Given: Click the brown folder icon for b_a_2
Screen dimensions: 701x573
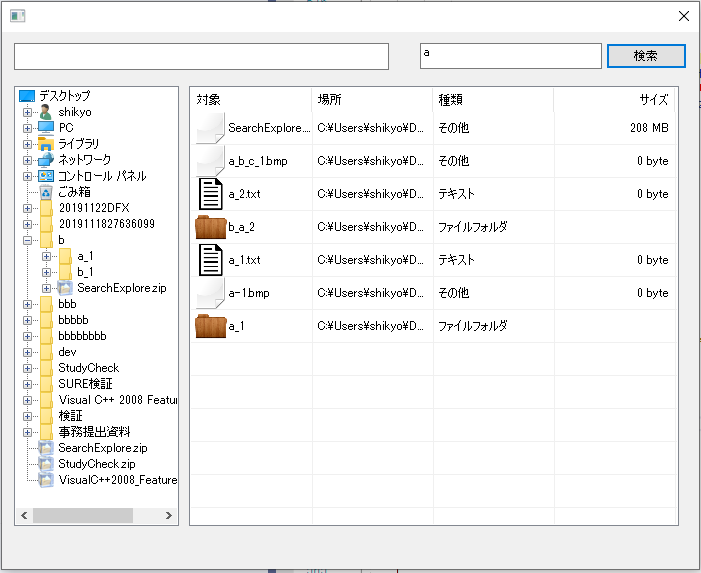Looking at the screenshot, I should 211,227.
